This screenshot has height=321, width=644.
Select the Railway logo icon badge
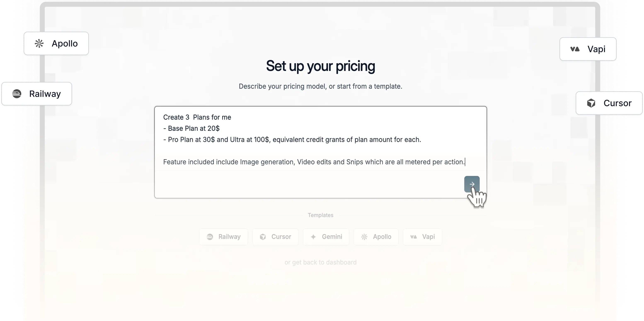point(17,94)
